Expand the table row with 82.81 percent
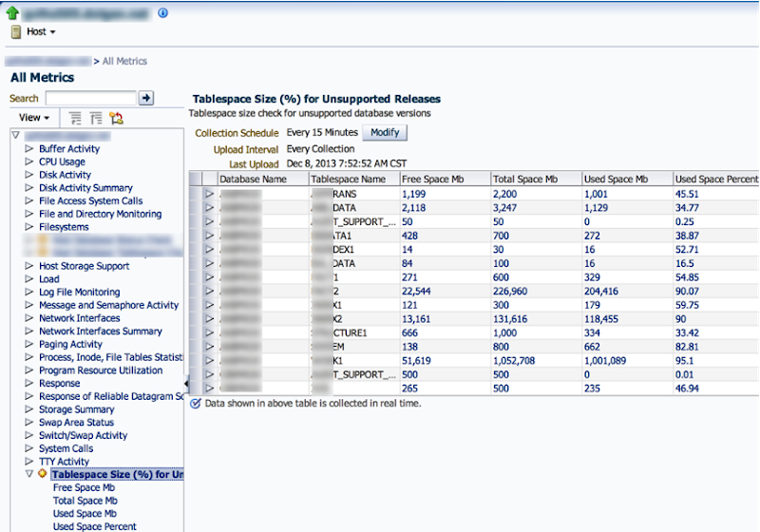Screen dimensions: 760x532 [x=209, y=347]
